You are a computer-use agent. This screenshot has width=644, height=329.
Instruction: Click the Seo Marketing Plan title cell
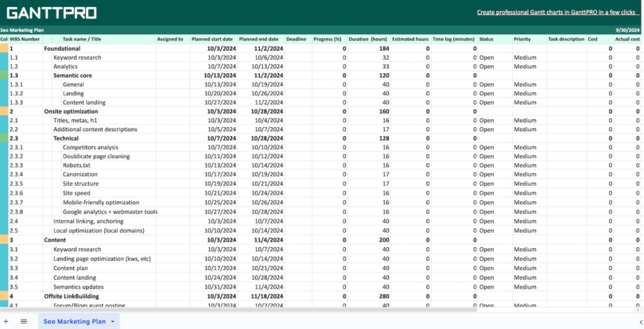24,29
